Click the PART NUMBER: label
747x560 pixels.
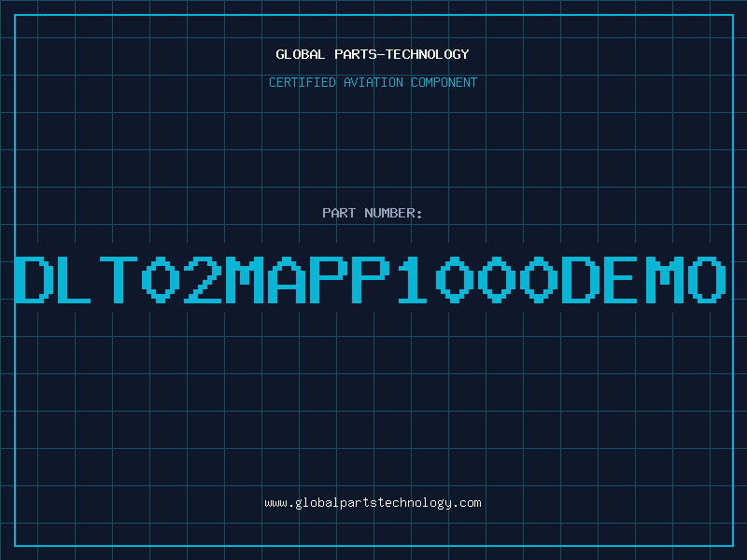pos(373,213)
